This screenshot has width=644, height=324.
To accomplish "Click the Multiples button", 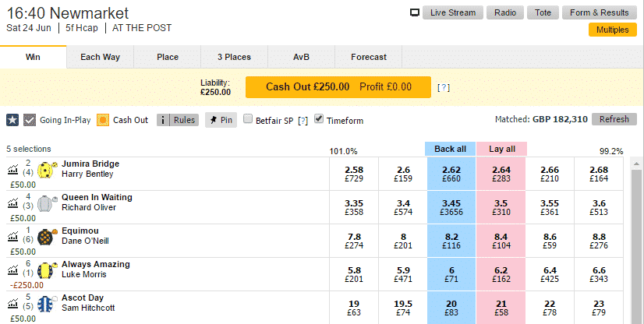I will [612, 30].
